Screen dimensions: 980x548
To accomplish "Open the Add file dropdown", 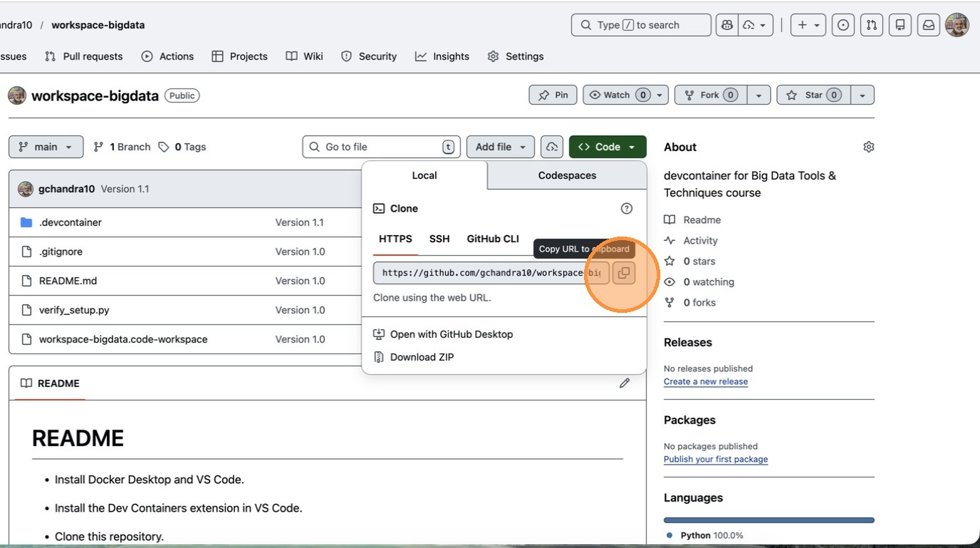I will tap(500, 147).
